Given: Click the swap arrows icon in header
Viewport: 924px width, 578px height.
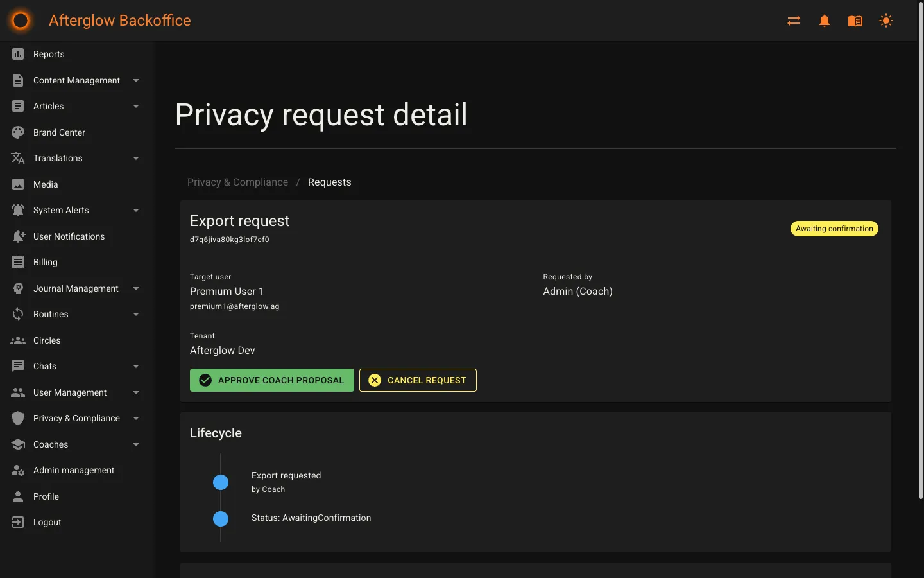Looking at the screenshot, I should pyautogui.click(x=794, y=21).
